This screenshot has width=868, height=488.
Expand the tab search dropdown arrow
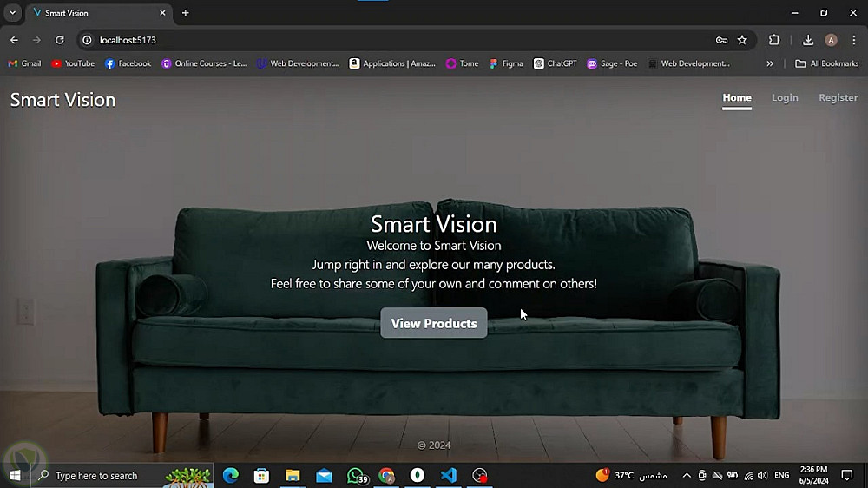12,12
